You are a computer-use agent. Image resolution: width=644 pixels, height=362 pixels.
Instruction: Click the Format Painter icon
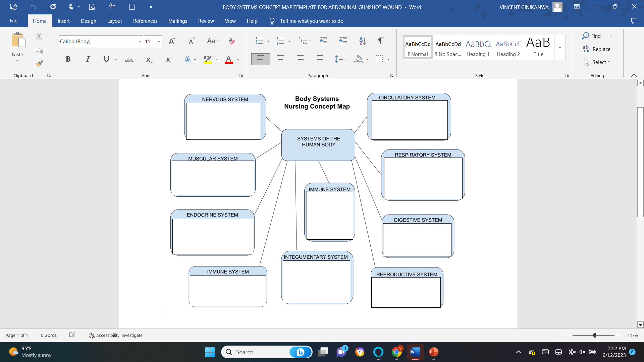(x=39, y=63)
